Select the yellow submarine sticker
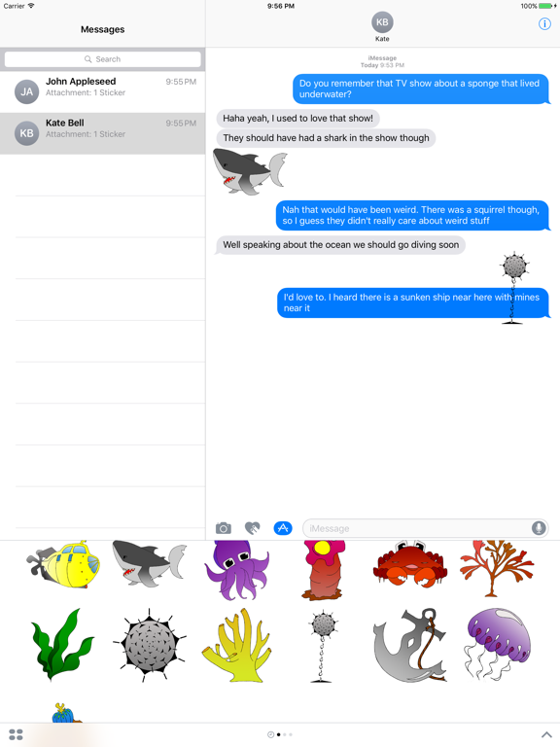560x747 pixels. [x=63, y=565]
